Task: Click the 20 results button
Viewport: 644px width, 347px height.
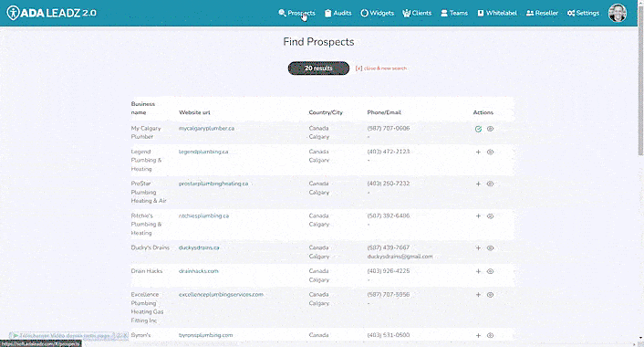Action: click(318, 68)
